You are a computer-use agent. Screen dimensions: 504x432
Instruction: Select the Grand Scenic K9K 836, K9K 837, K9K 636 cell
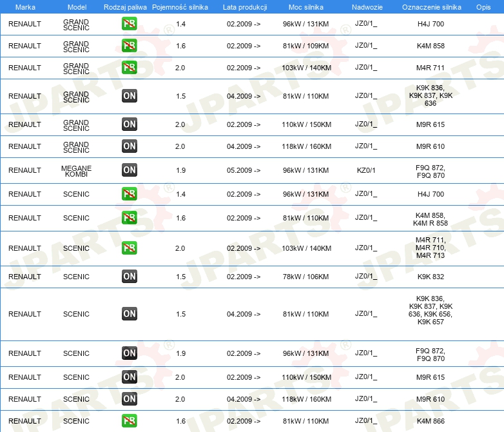431,95
